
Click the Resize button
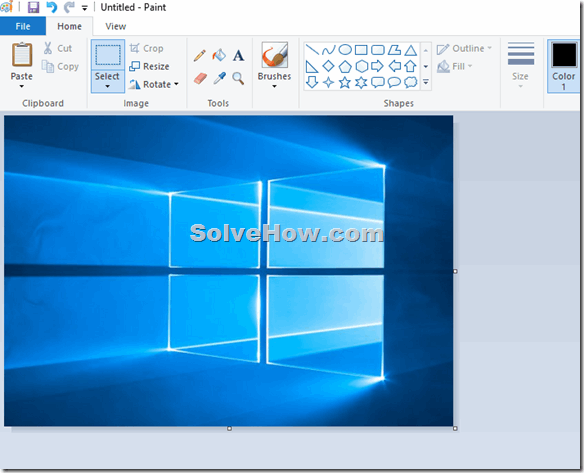click(x=149, y=66)
